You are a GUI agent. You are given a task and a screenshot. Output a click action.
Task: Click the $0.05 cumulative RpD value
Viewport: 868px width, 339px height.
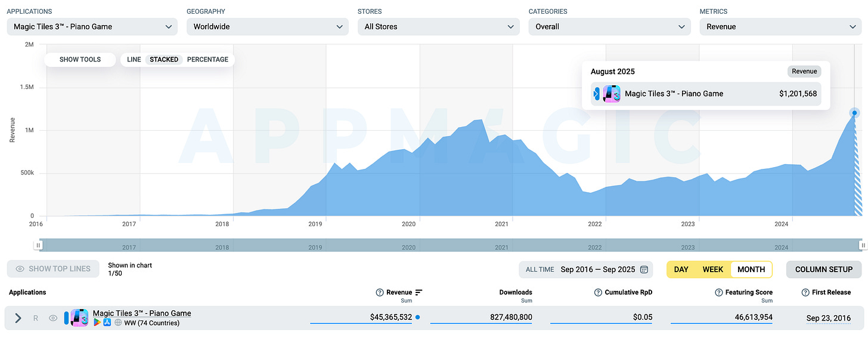[643, 318]
